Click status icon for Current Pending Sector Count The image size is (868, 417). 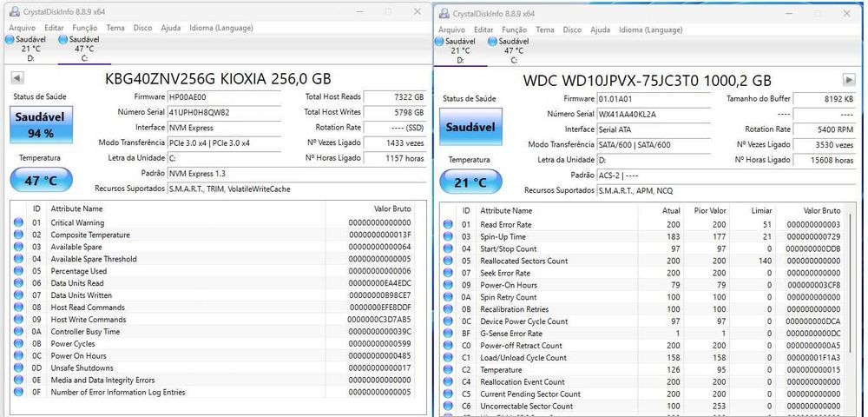[449, 394]
